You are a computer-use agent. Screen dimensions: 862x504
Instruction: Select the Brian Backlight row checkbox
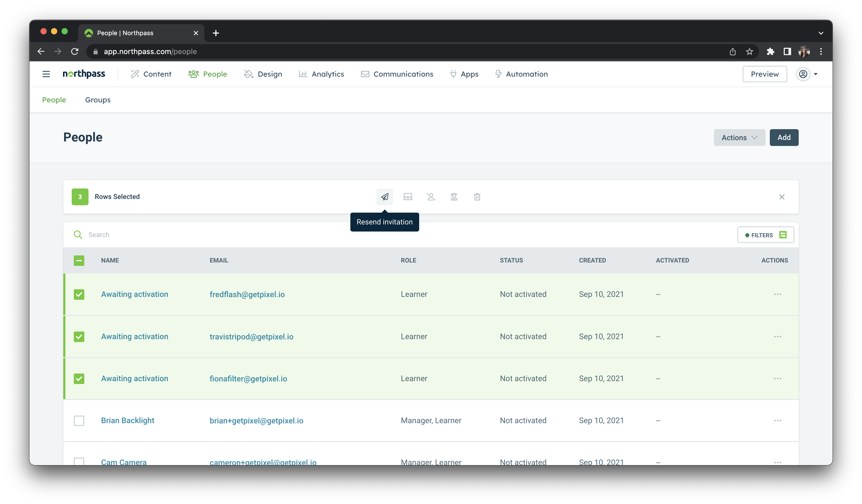point(79,421)
